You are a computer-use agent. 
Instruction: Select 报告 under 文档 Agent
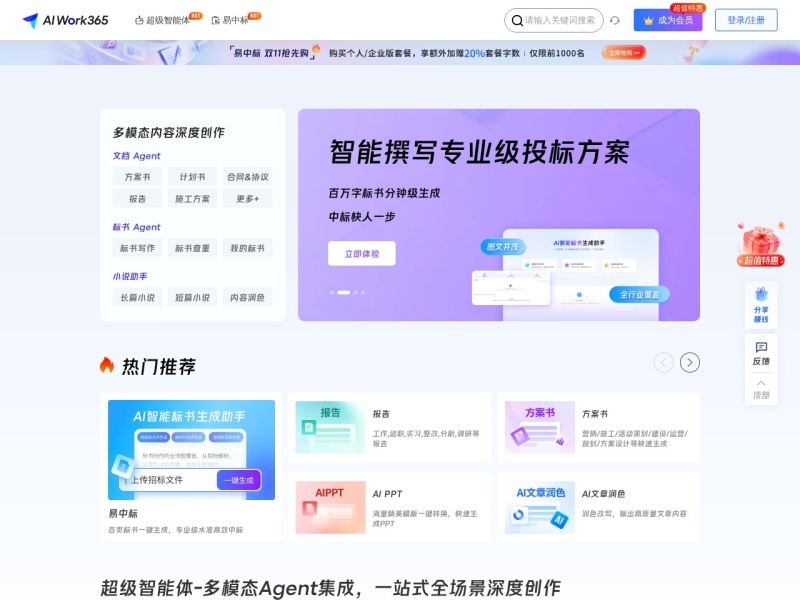tap(137, 198)
